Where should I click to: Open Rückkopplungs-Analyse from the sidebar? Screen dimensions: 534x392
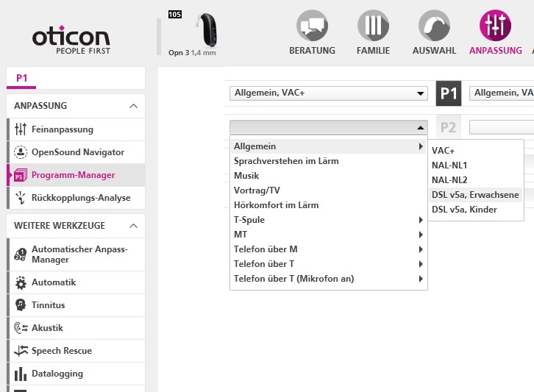click(76, 198)
